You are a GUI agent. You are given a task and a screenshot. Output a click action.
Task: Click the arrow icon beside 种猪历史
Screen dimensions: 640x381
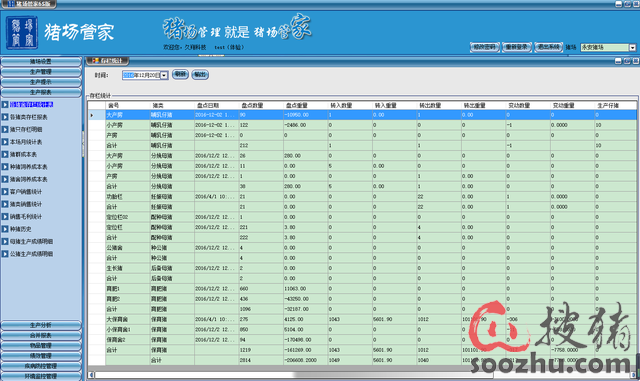click(5, 229)
